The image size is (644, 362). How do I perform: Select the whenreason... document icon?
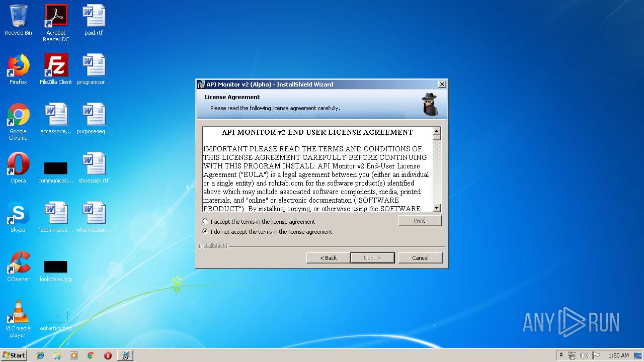[x=94, y=217]
